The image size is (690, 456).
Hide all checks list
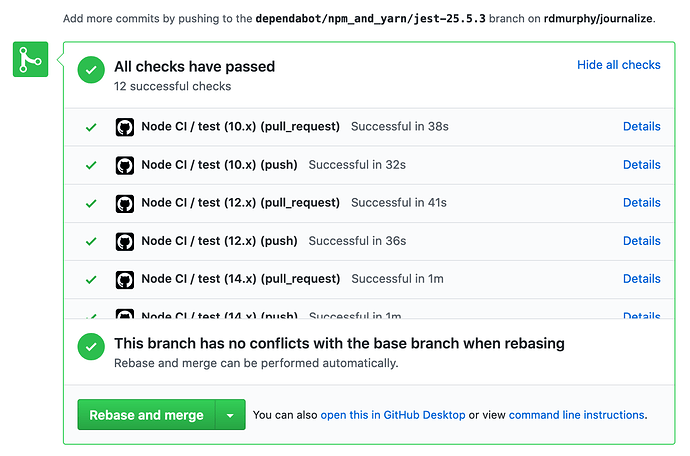click(618, 65)
